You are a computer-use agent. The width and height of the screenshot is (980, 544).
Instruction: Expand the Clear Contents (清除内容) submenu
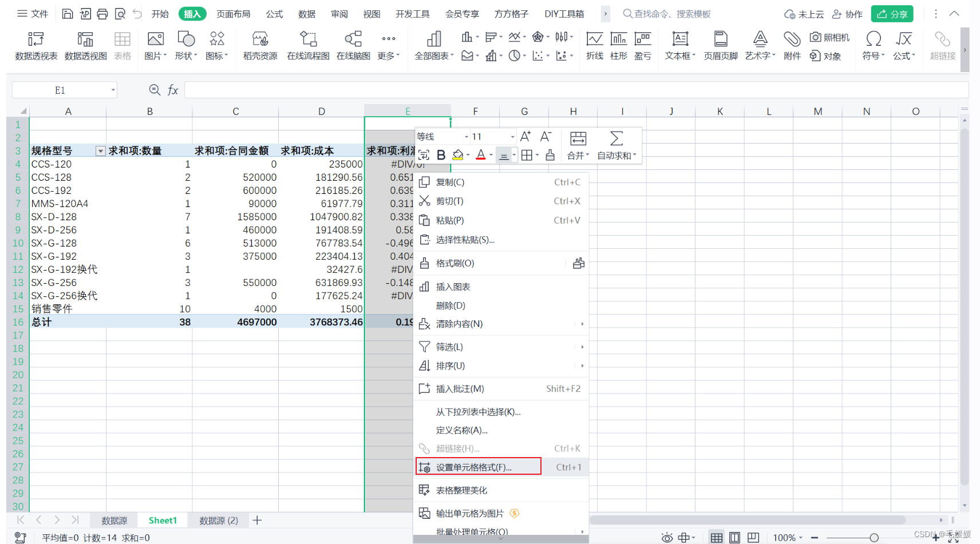tap(582, 324)
